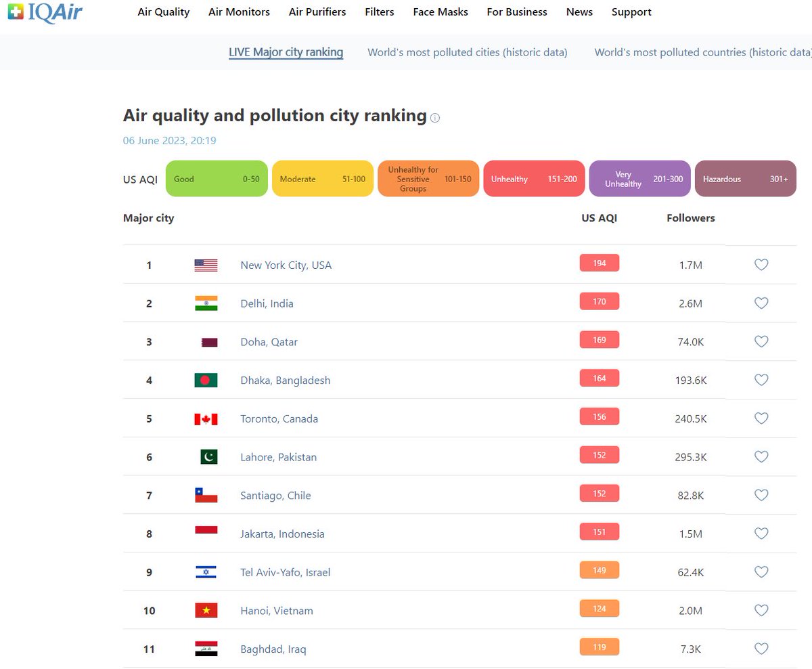The height and width of the screenshot is (669, 812).
Task: Click the Toronto, Canada city link
Action: (279, 418)
